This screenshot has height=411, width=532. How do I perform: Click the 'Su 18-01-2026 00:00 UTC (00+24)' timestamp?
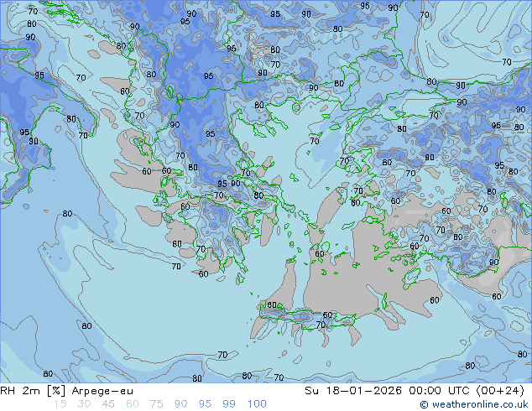tap(415, 391)
